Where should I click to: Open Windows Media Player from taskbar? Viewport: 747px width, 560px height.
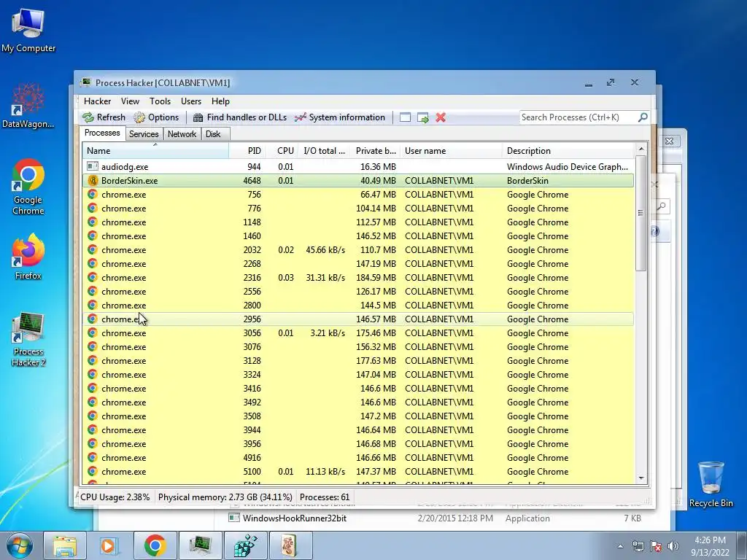point(109,545)
